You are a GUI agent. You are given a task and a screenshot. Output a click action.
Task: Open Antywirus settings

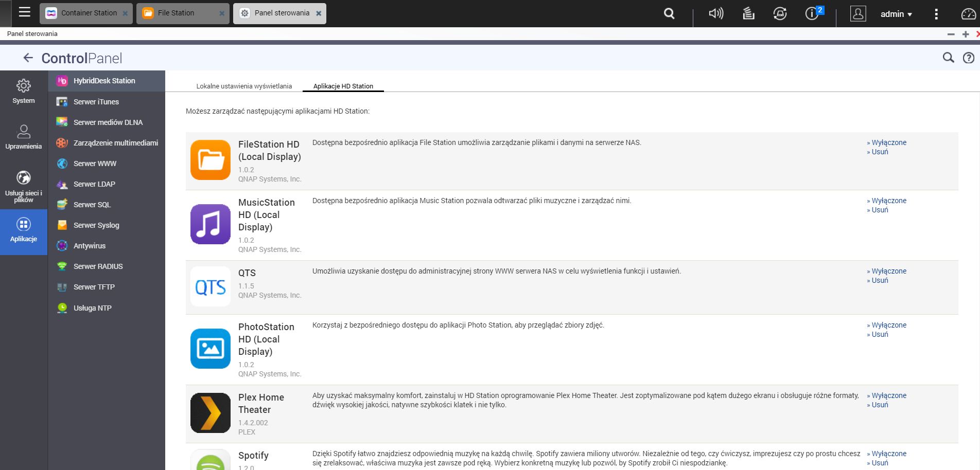(x=107, y=246)
